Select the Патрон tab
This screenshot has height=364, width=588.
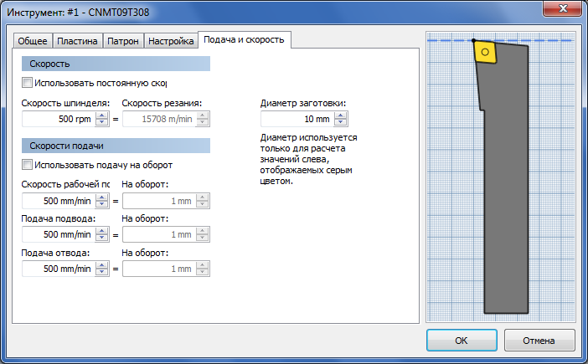click(123, 41)
